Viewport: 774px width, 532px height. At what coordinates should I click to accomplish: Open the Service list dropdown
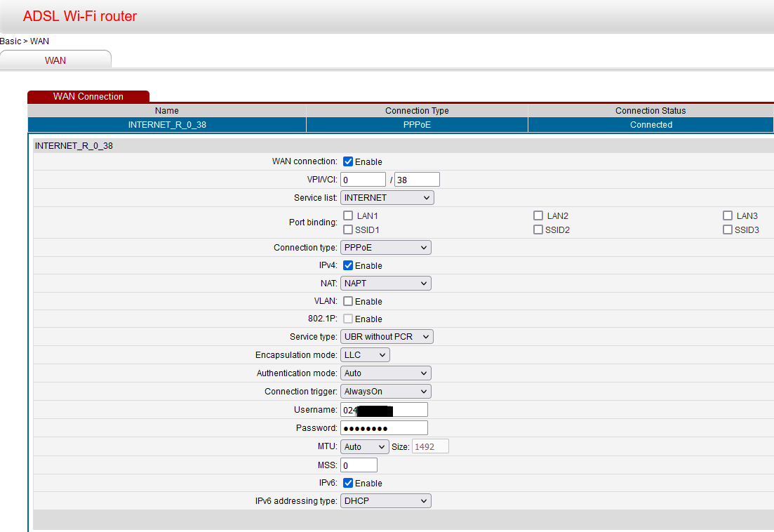(387, 198)
